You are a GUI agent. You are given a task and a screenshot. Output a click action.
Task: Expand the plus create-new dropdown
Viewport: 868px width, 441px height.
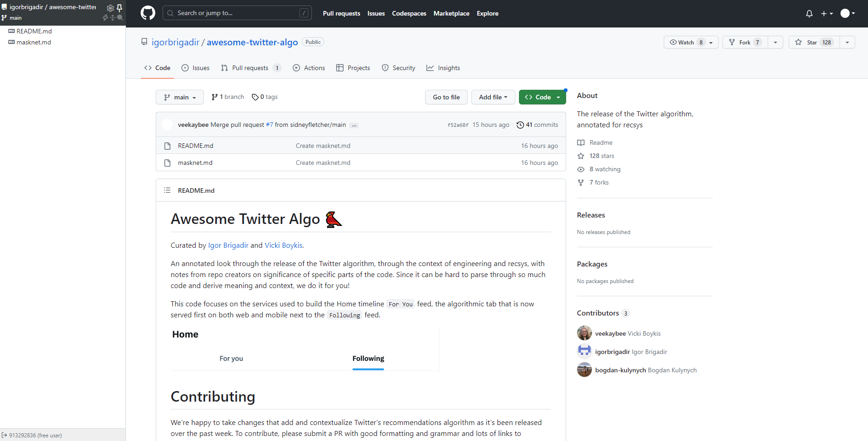pyautogui.click(x=827, y=13)
